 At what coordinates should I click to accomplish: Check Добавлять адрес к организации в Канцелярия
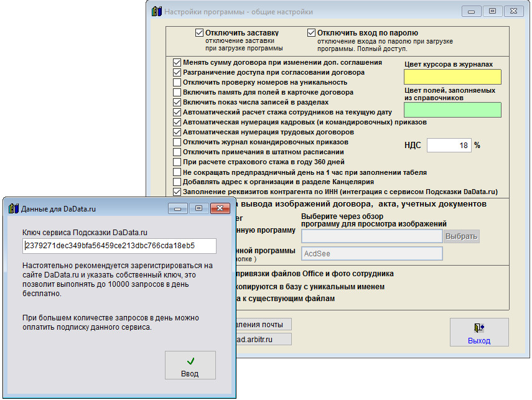(x=177, y=182)
